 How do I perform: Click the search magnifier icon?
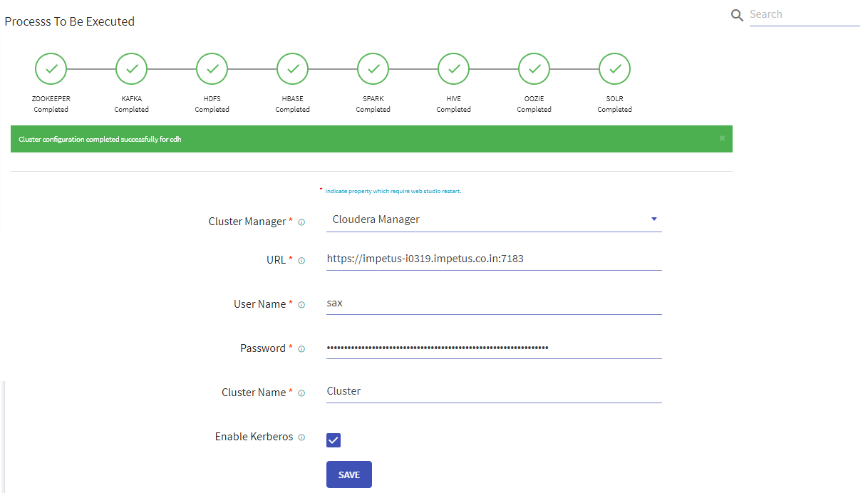pos(737,14)
